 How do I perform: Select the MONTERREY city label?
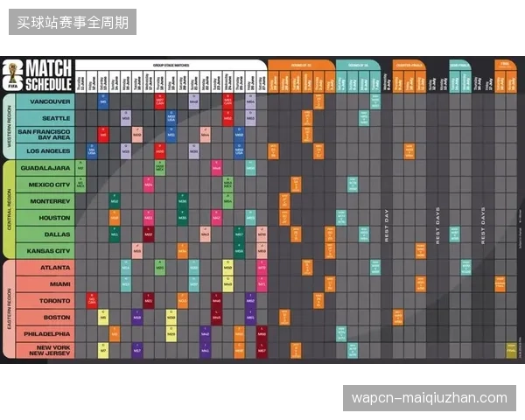click(45, 201)
